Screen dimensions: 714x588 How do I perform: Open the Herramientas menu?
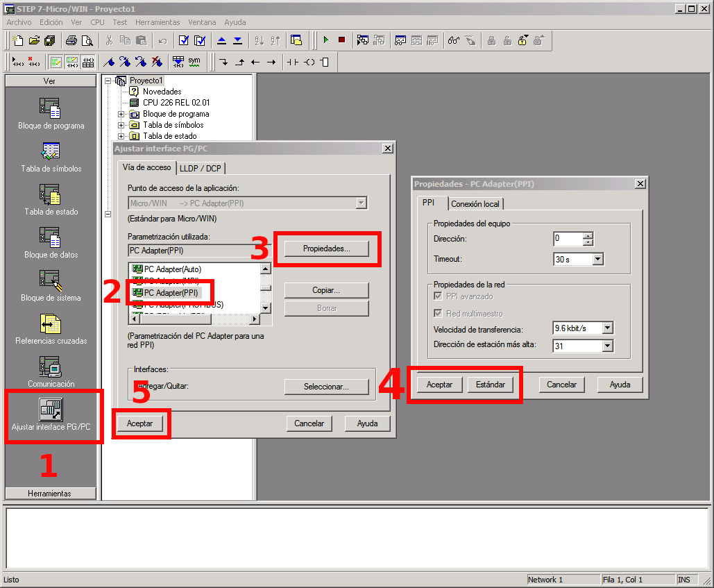pos(158,22)
